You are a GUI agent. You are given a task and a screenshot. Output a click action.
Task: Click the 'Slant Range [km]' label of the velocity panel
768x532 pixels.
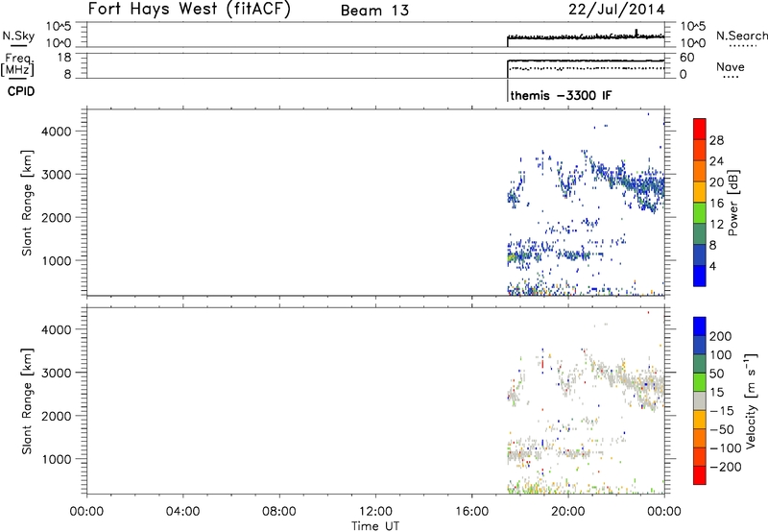coord(27,401)
